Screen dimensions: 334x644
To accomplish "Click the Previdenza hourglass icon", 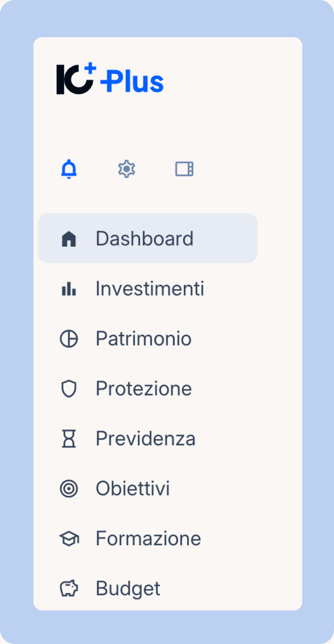I will click(69, 439).
